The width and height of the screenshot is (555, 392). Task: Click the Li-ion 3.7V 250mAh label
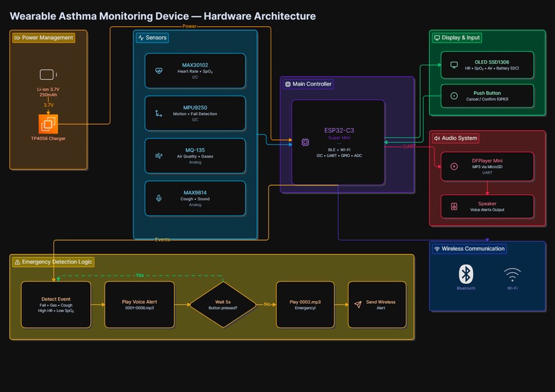point(48,92)
